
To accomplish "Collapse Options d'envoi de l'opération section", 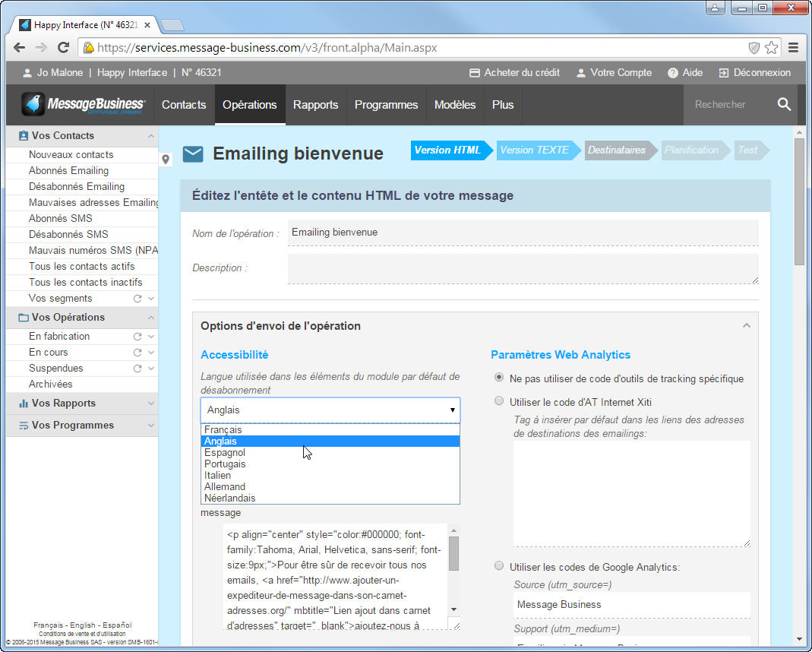I will click(746, 326).
